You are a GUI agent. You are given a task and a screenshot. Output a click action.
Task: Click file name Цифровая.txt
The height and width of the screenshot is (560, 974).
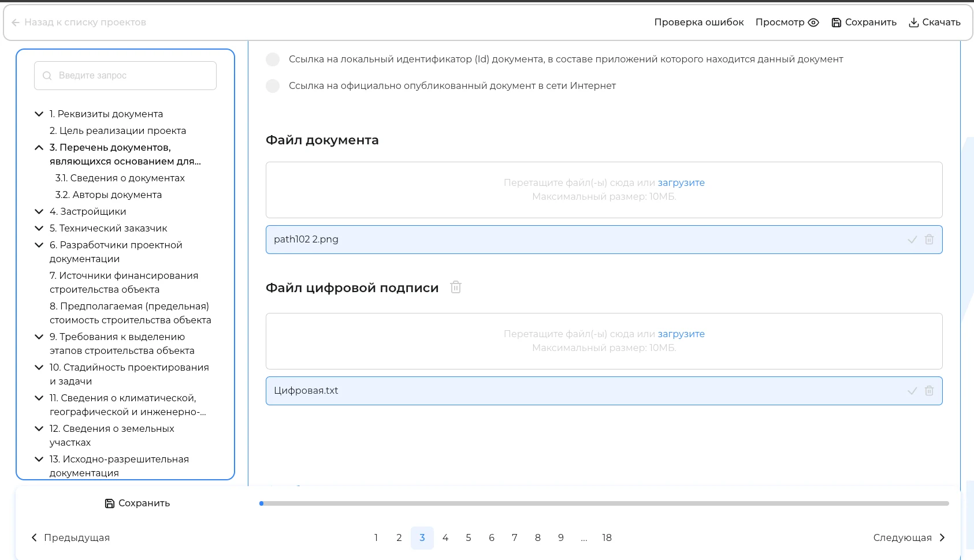(306, 391)
